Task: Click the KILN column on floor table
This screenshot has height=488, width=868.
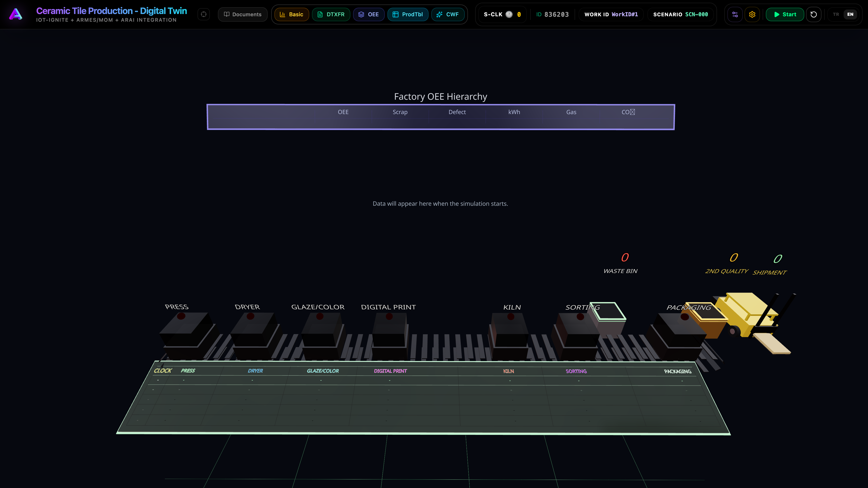Action: (508, 371)
